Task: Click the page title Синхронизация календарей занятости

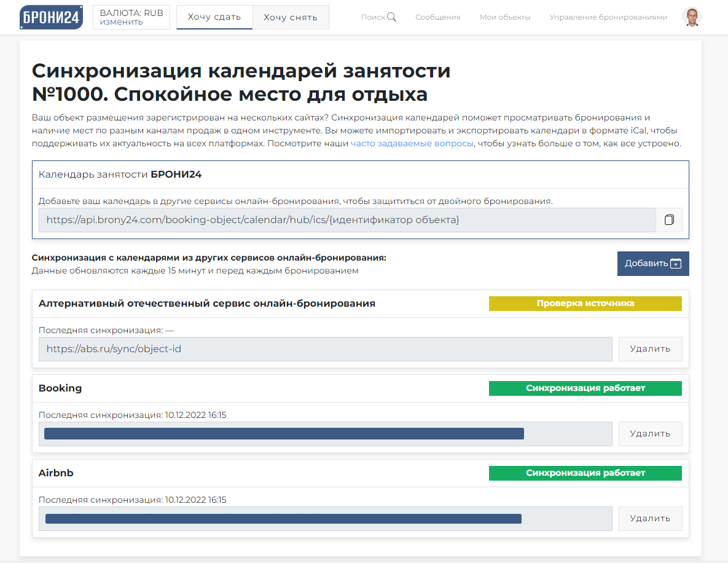Action: tap(241, 71)
